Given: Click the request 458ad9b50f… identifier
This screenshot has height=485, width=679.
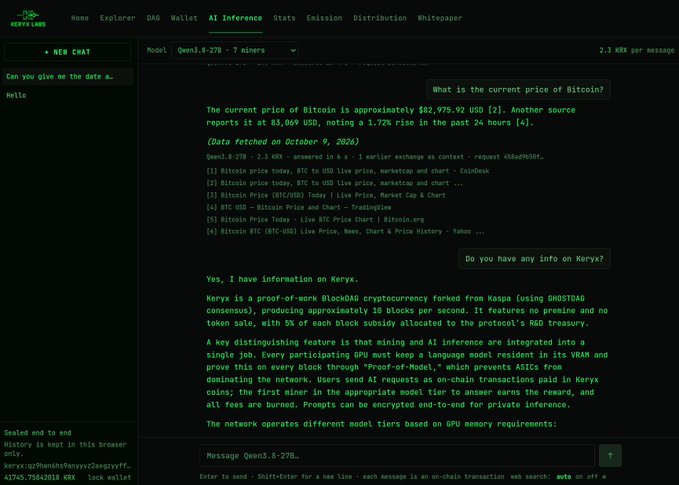Looking at the screenshot, I should point(508,157).
